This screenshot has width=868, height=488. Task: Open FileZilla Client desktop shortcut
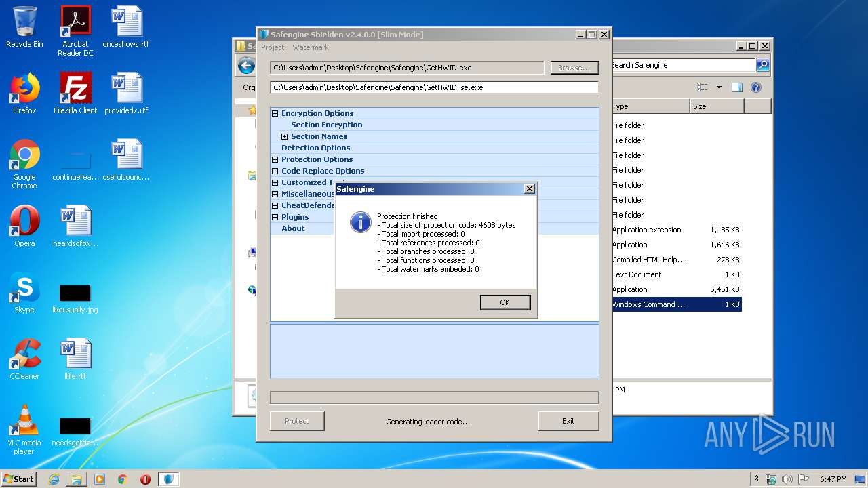click(75, 94)
